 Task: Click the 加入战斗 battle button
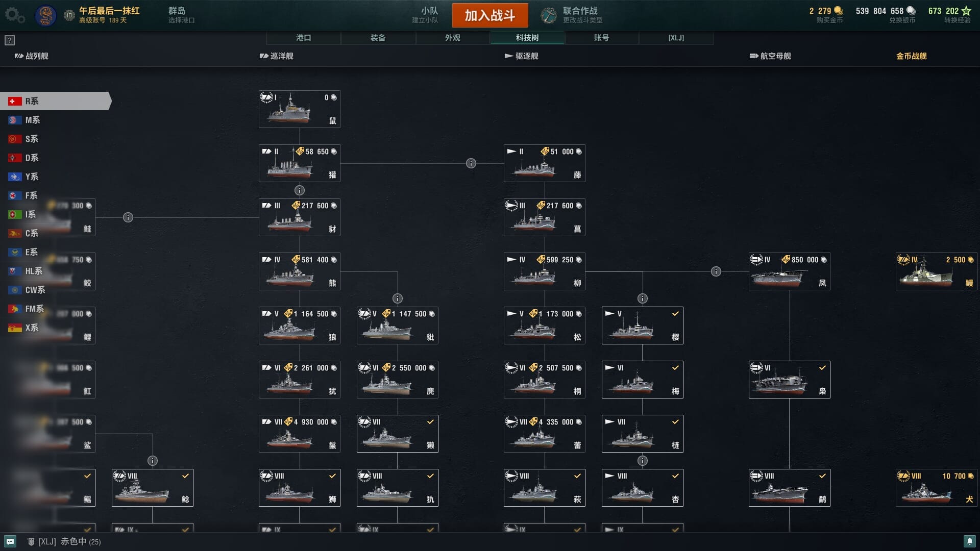click(x=490, y=15)
